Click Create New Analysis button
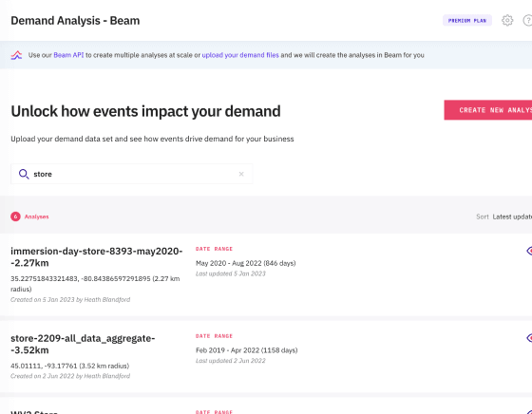532x414 pixels. 488,110
